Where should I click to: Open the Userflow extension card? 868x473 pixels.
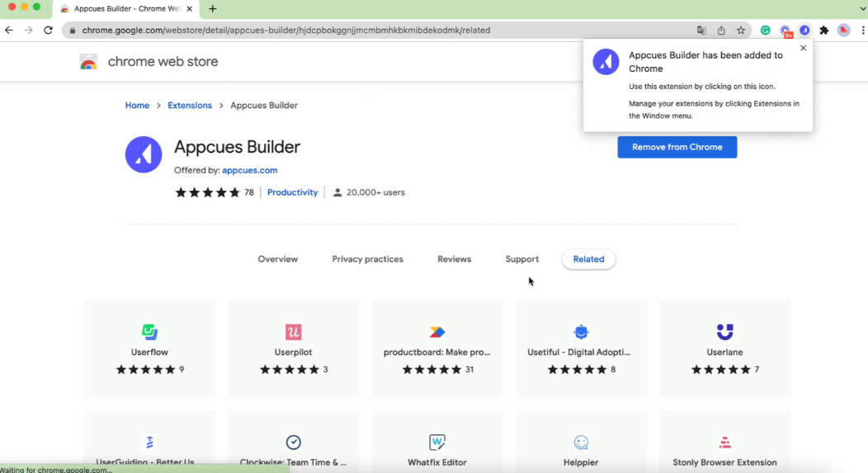tap(149, 348)
